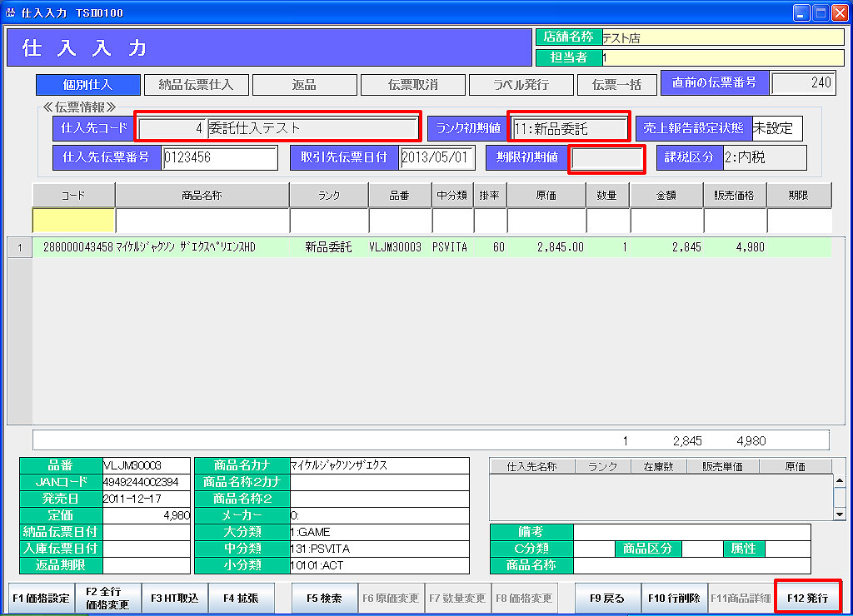
Task: Select the 伝票取消 tab
Action: (412, 85)
